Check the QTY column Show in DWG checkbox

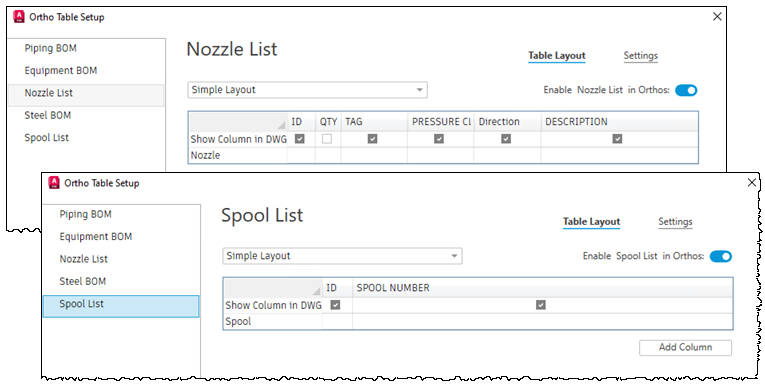point(327,139)
